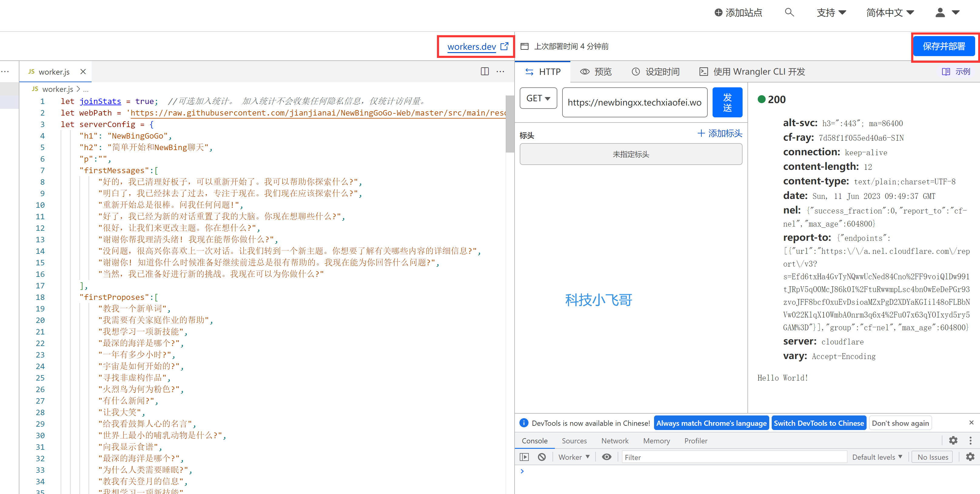The height and width of the screenshot is (494, 980).
Task: Click the search magnifier icon
Action: (x=789, y=12)
